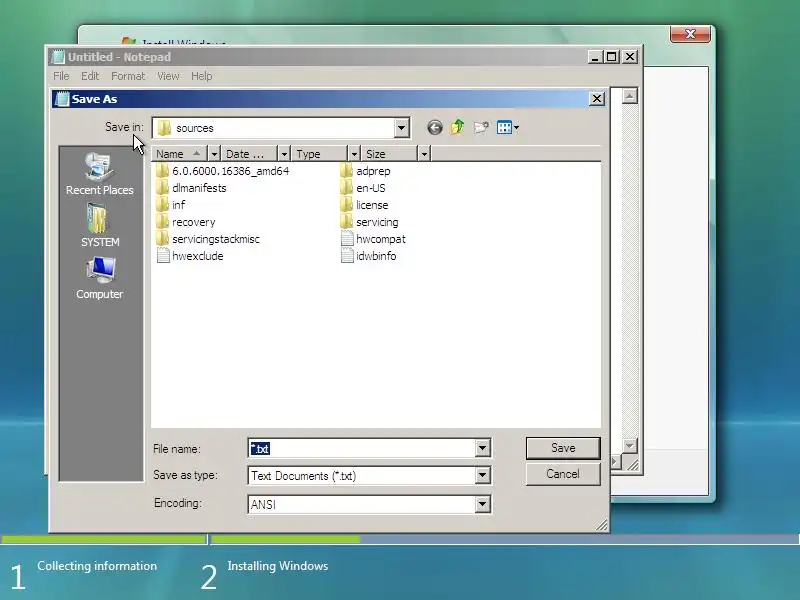Open the File menu in Notepad
The width and height of the screenshot is (800, 600).
61,76
